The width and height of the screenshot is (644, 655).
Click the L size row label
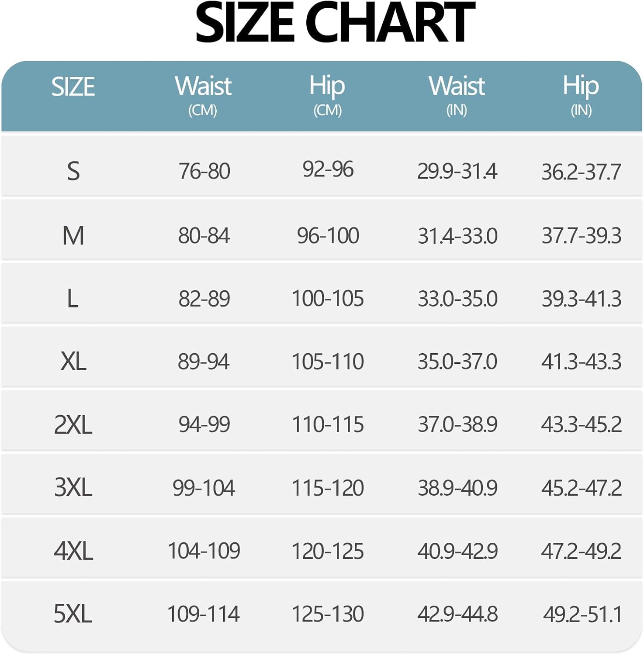tap(73, 299)
